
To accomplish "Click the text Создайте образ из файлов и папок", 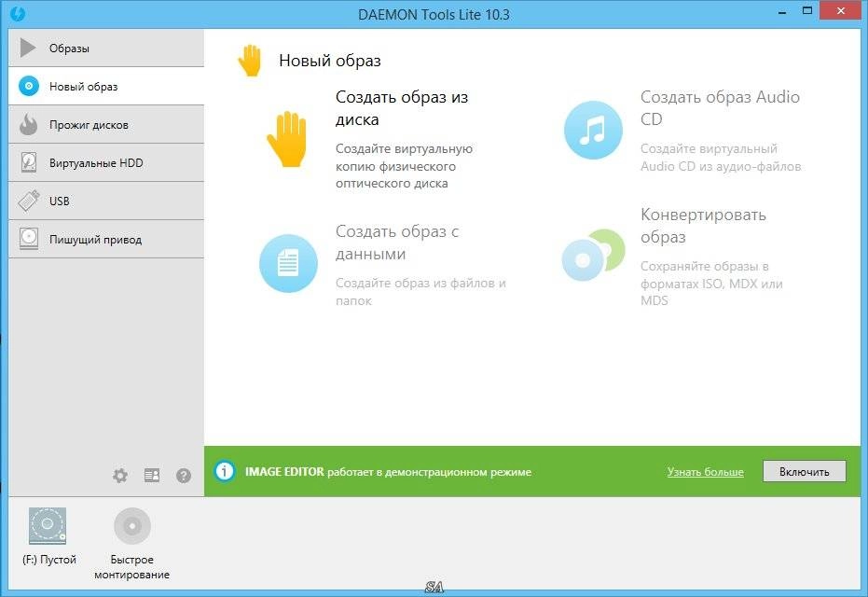I will 420,292.
